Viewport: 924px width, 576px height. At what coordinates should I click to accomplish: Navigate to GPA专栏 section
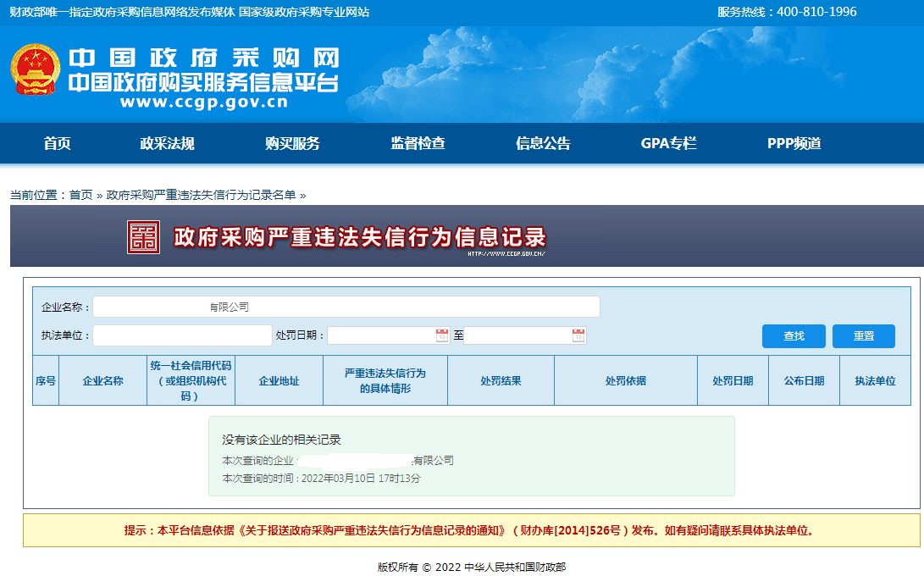click(x=668, y=143)
